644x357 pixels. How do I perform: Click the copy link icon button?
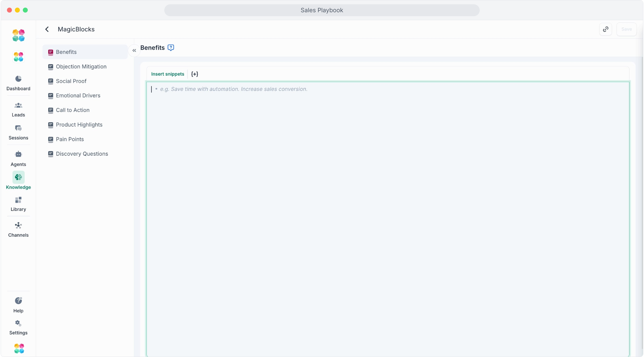click(605, 29)
